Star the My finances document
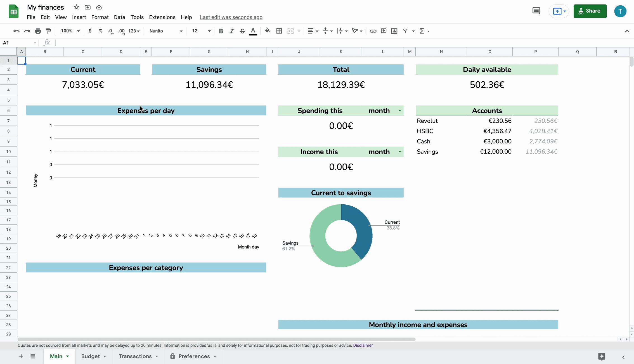The width and height of the screenshot is (634, 364). coord(76,7)
